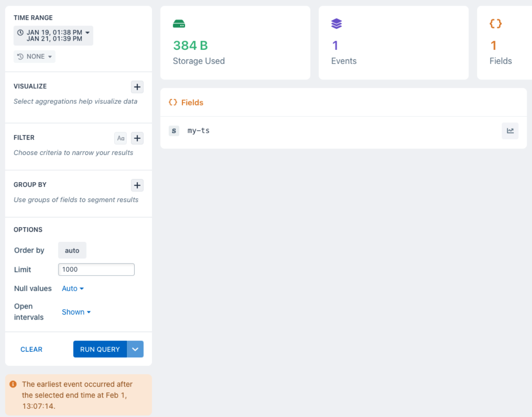Click into the Limit input field
Viewport: 532px width, 417px height.
pyautogui.click(x=96, y=269)
